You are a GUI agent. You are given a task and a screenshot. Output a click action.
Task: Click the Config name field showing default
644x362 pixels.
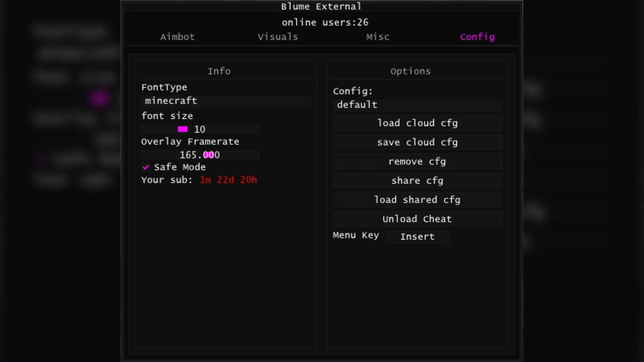(417, 105)
